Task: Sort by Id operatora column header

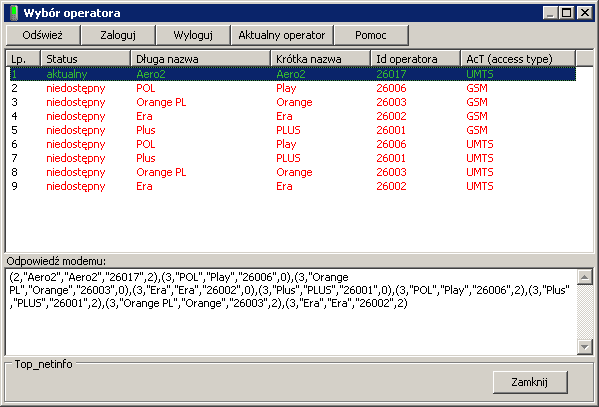Action: coord(416,59)
